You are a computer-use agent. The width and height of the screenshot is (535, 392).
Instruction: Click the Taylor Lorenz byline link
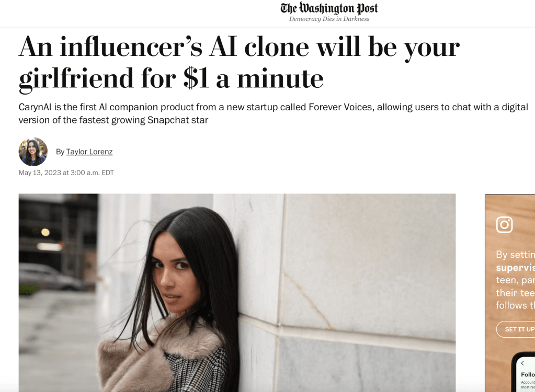(89, 152)
